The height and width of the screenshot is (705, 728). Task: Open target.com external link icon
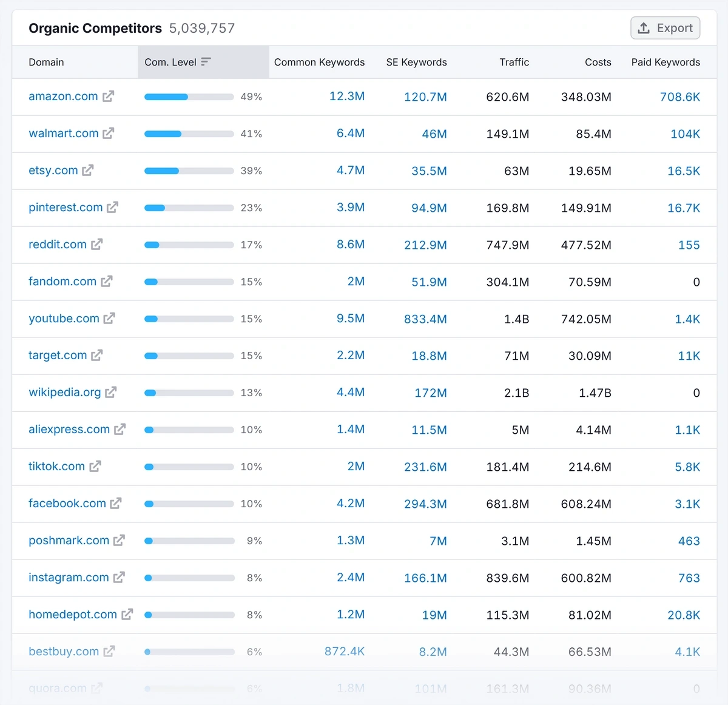(x=97, y=356)
